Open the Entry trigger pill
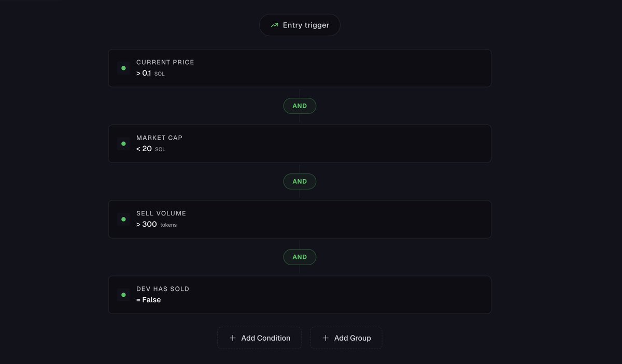622x364 pixels. coord(300,25)
